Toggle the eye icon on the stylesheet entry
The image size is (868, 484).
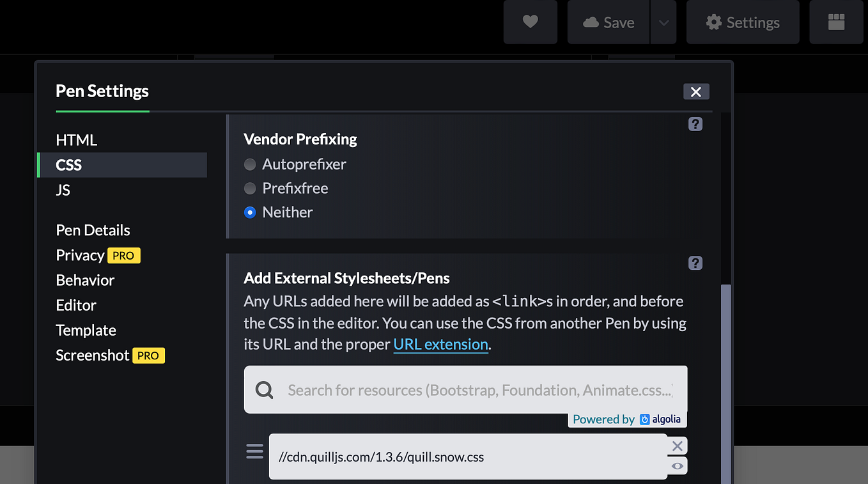coord(677,466)
